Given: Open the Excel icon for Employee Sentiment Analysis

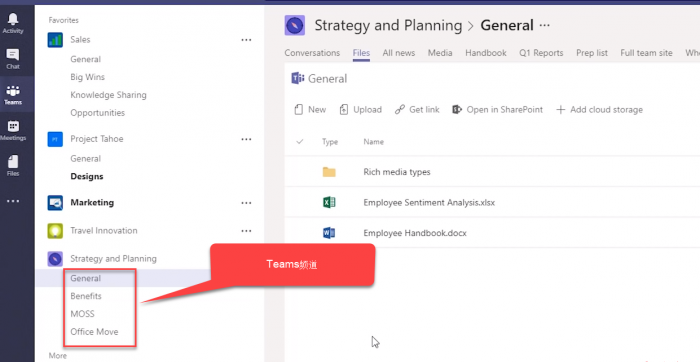Looking at the screenshot, I should coord(329,203).
